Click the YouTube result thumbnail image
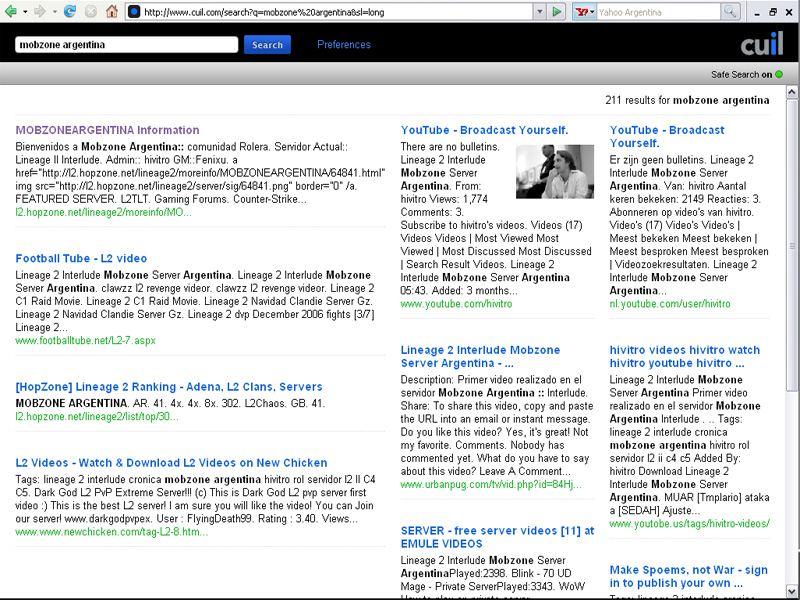 click(x=553, y=172)
